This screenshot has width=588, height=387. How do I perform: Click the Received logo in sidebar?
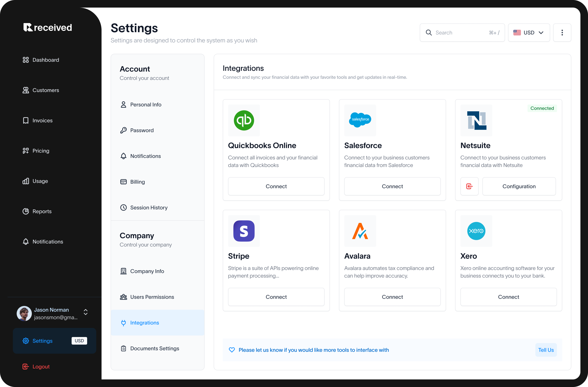click(x=48, y=27)
